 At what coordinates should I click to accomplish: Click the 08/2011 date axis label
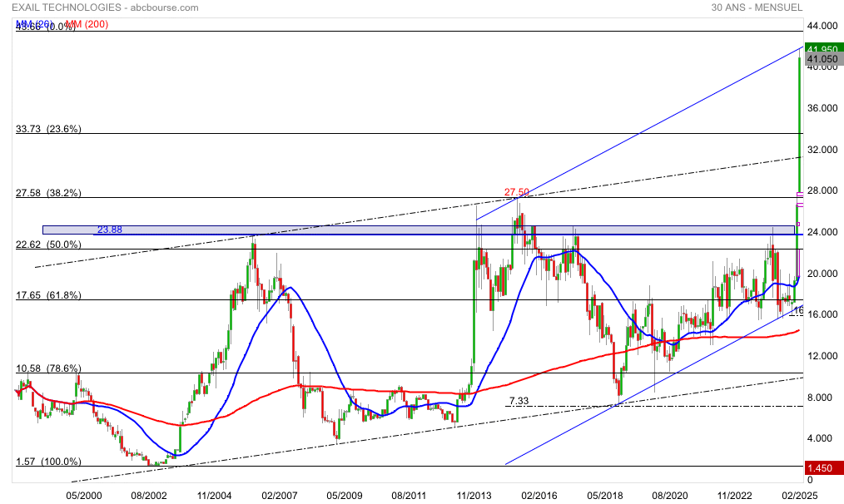pyautogui.click(x=409, y=495)
